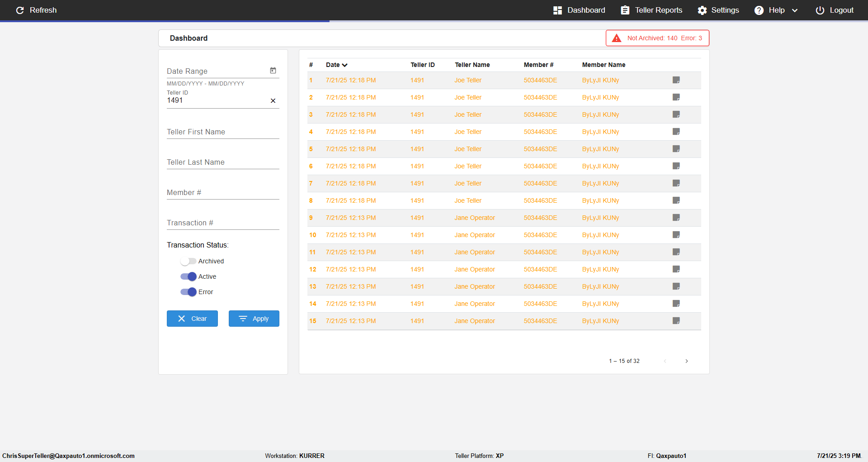Open note icon for row 9
This screenshot has width=868, height=462.
[676, 218]
